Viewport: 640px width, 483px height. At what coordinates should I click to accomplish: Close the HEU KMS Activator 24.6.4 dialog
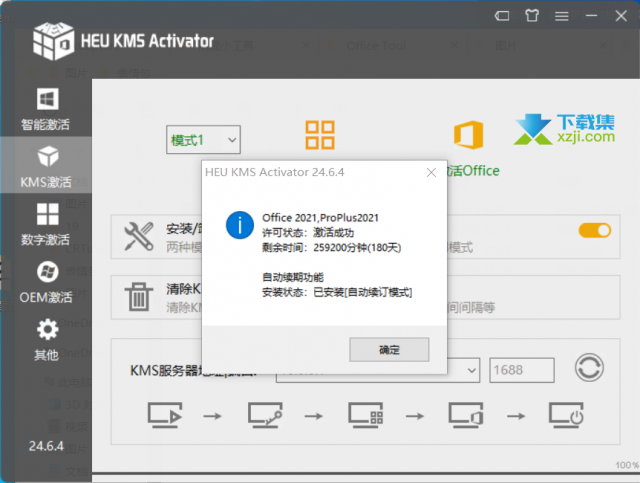tap(431, 172)
